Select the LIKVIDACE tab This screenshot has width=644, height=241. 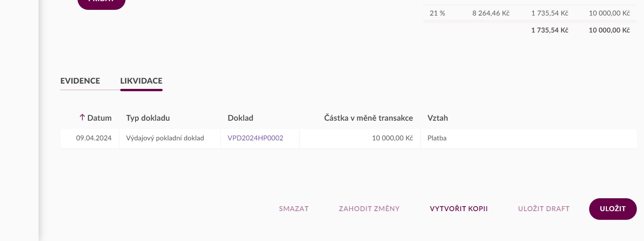[x=141, y=81]
